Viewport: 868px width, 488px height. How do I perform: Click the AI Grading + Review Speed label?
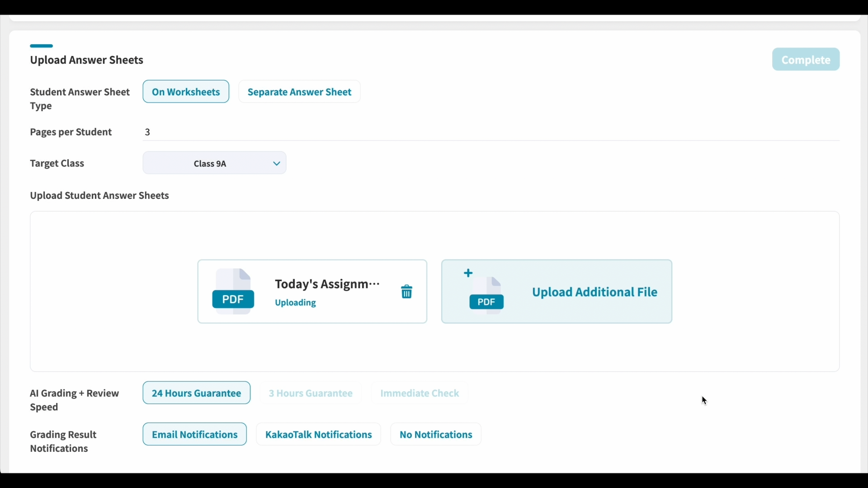tap(75, 400)
